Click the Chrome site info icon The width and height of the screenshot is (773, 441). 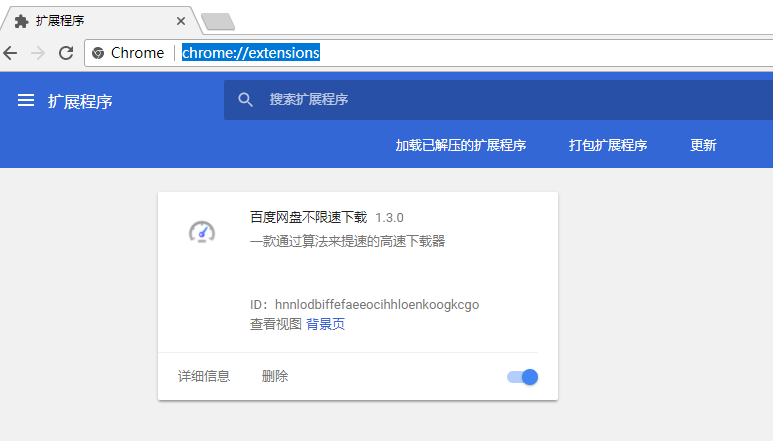98,53
